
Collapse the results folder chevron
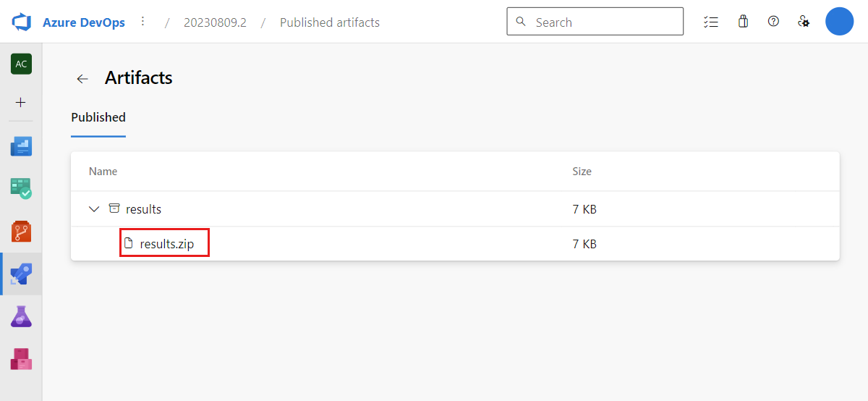(94, 209)
